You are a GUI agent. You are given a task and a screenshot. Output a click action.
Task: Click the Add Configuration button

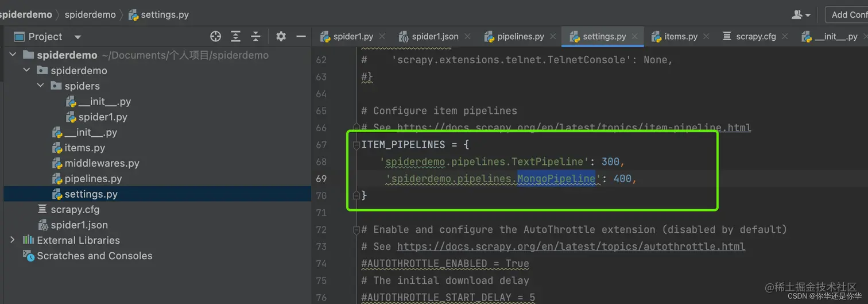847,14
